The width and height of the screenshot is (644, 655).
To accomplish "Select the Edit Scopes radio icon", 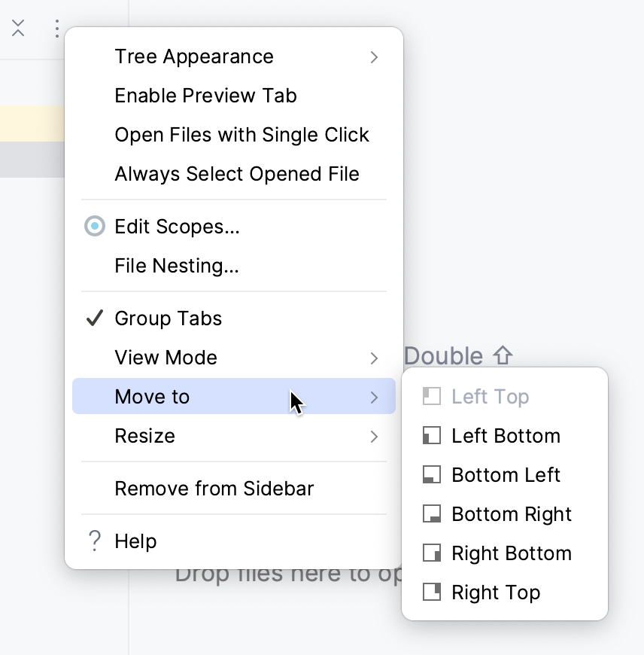I will tap(95, 227).
